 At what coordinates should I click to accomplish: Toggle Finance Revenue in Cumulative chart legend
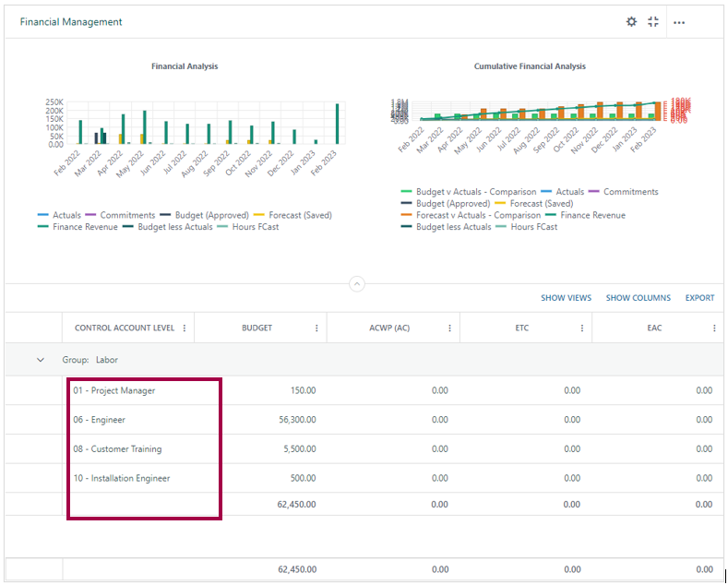(585, 215)
